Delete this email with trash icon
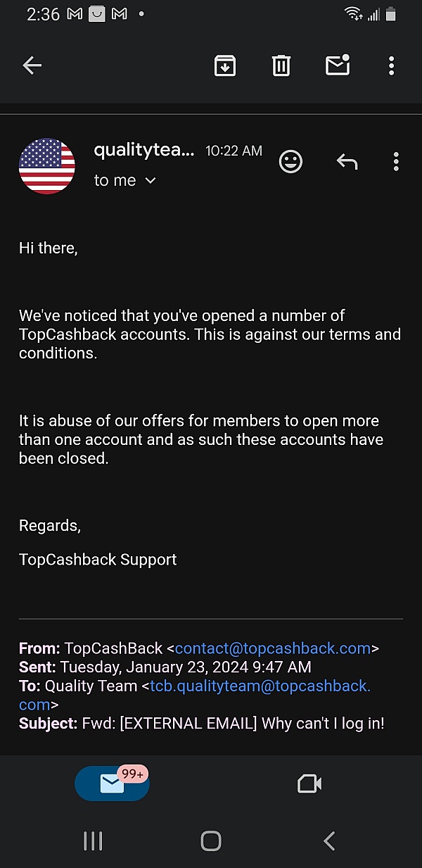This screenshot has width=422, height=868. coord(281,66)
